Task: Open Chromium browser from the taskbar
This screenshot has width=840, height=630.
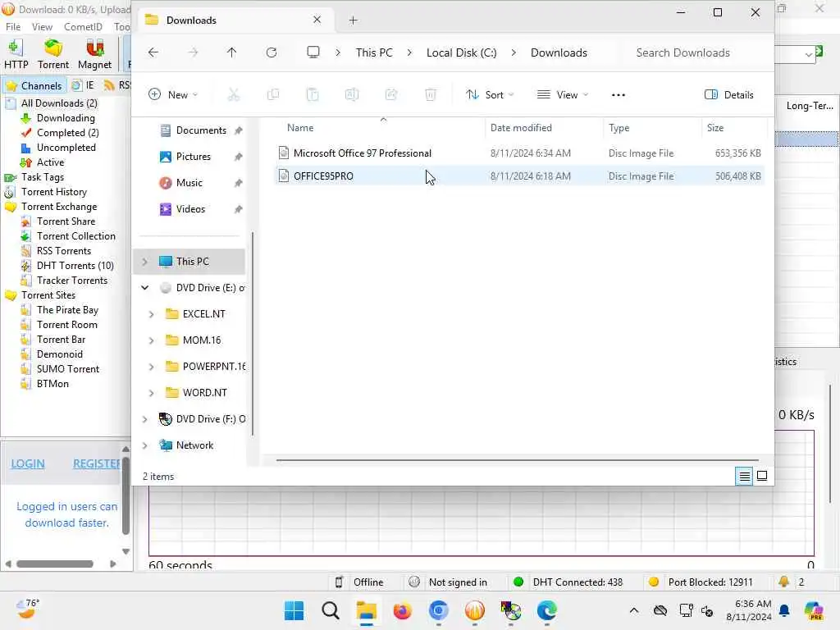Action: (439, 610)
